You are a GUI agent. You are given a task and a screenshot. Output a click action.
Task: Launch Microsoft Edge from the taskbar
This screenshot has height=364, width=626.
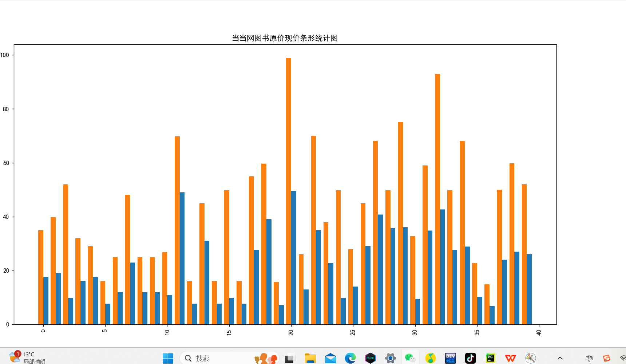click(x=350, y=358)
